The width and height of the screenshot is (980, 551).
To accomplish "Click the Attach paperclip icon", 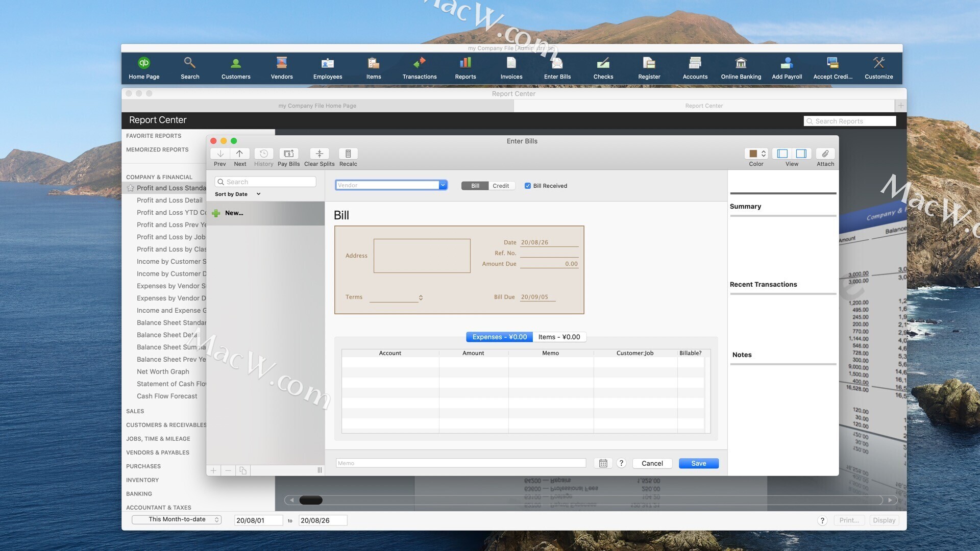I will (825, 154).
